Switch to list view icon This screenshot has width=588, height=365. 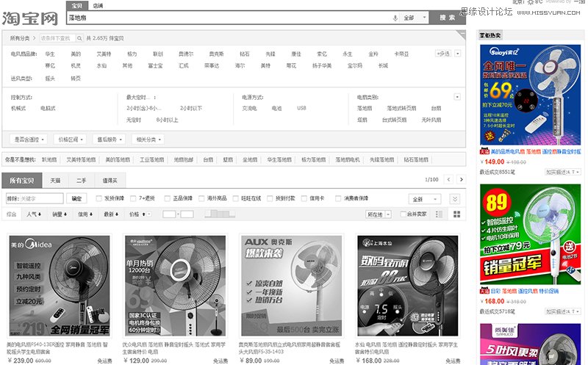tap(439, 214)
